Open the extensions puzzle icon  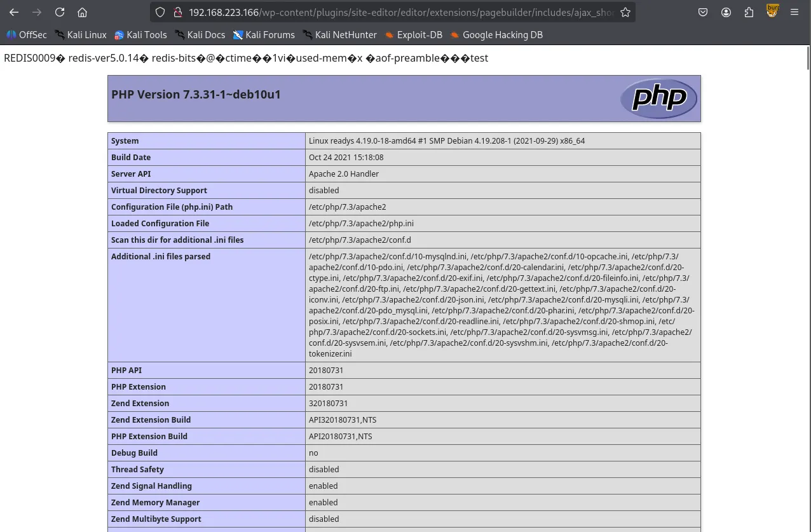pyautogui.click(x=749, y=12)
